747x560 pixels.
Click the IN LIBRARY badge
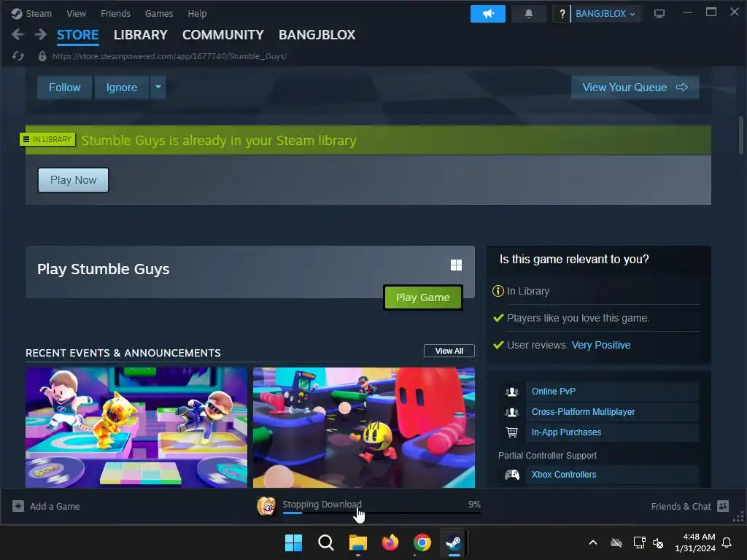(47, 139)
